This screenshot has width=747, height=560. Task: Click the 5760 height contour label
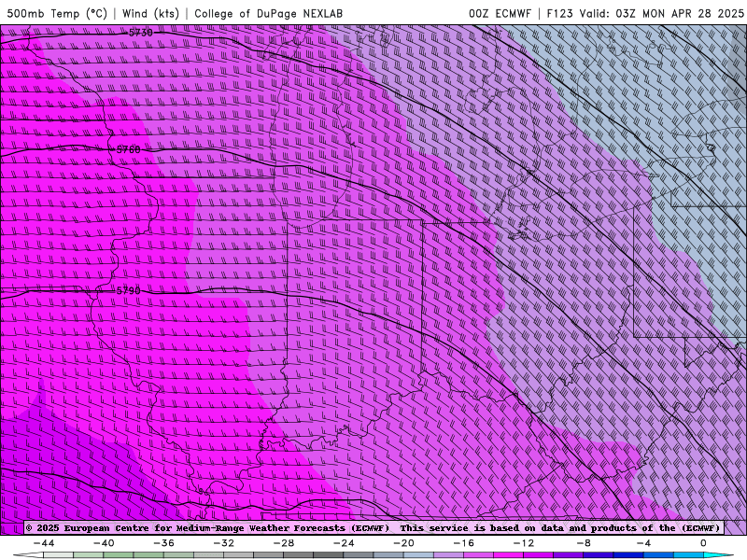pyautogui.click(x=129, y=149)
